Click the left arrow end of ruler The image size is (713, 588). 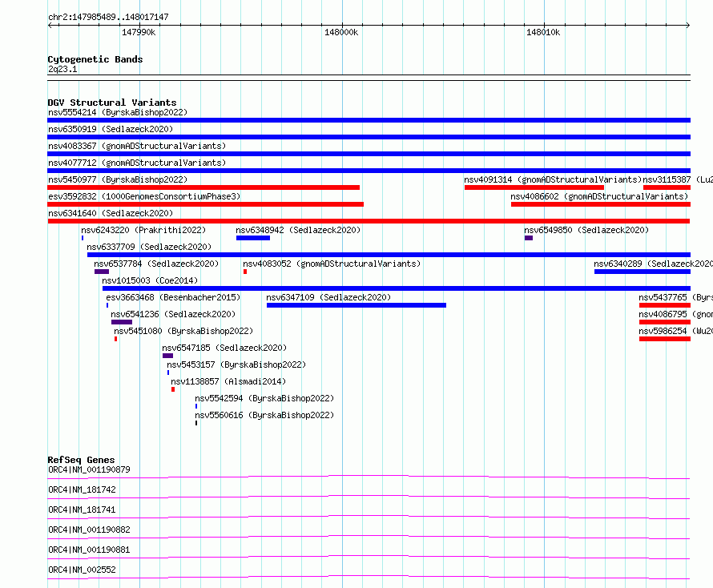pos(50,25)
